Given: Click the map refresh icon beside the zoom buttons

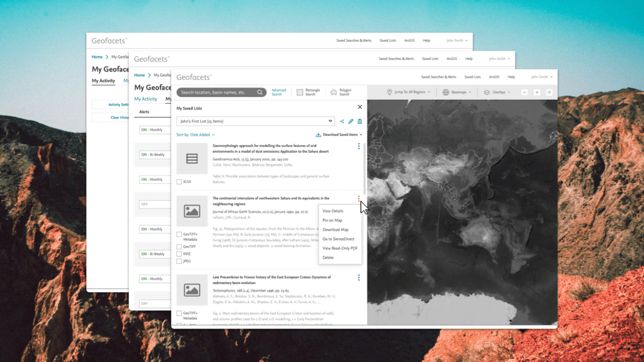Looking at the screenshot, I should [549, 92].
